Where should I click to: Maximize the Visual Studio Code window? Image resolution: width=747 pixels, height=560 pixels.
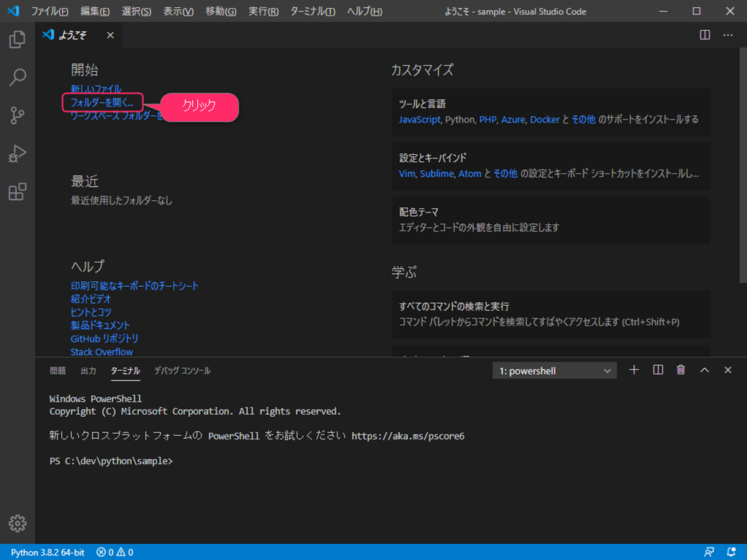click(x=697, y=11)
